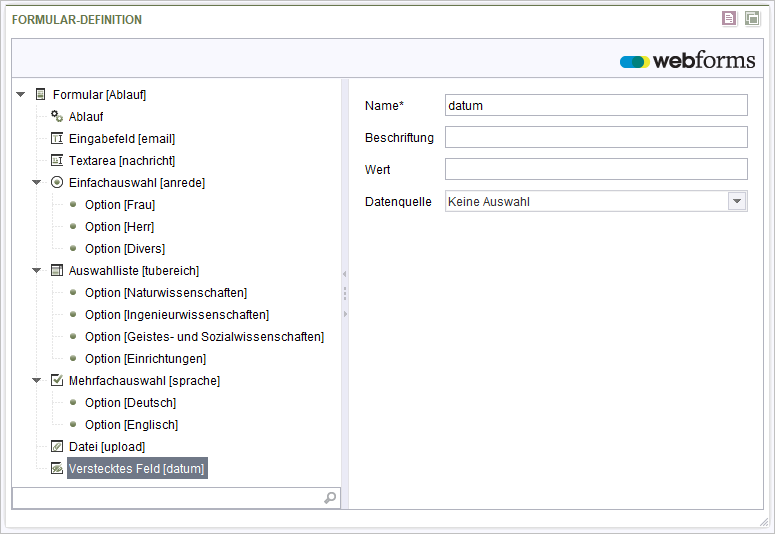
Task: Collapse the Mehrfachauswahl [sprache] node
Action: [37, 380]
